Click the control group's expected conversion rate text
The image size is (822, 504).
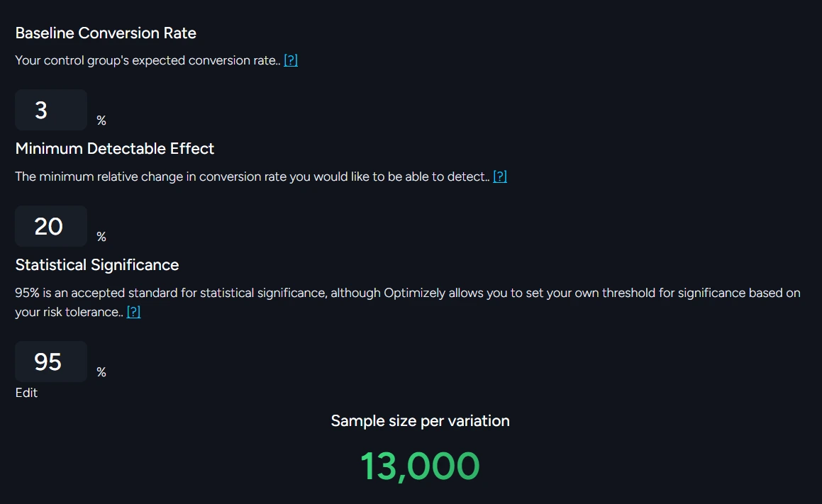(x=148, y=60)
